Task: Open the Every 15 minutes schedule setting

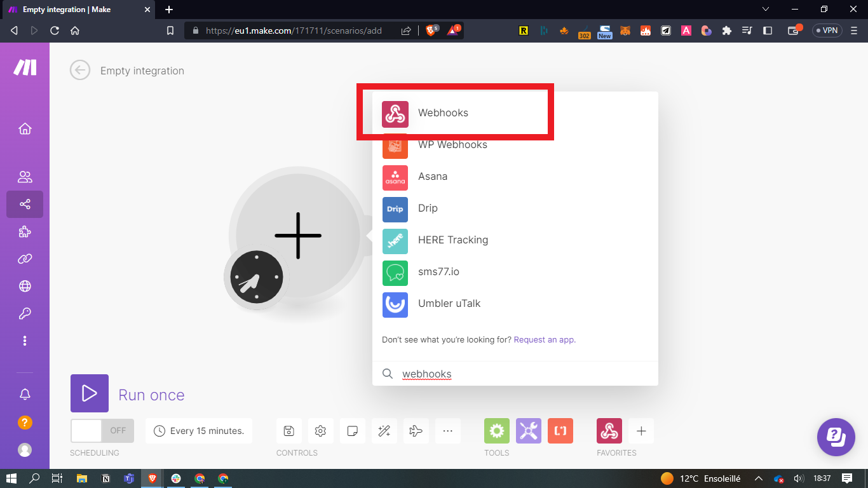Action: point(199,431)
